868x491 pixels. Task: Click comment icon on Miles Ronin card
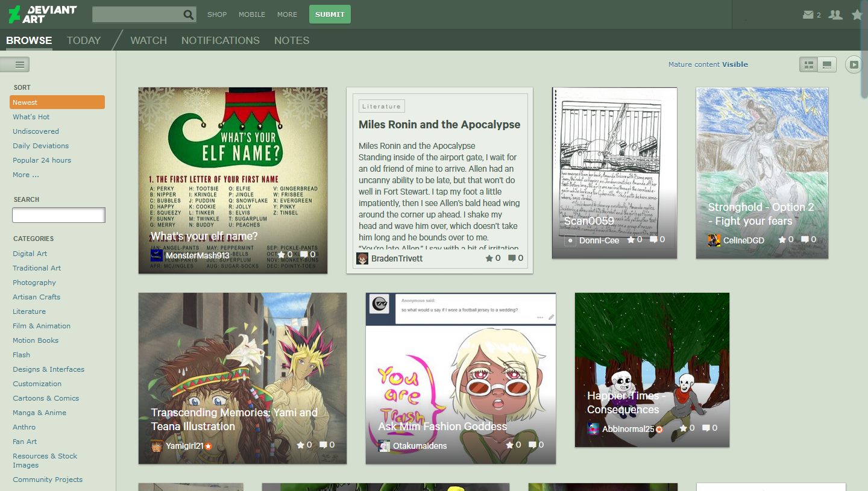tap(512, 258)
